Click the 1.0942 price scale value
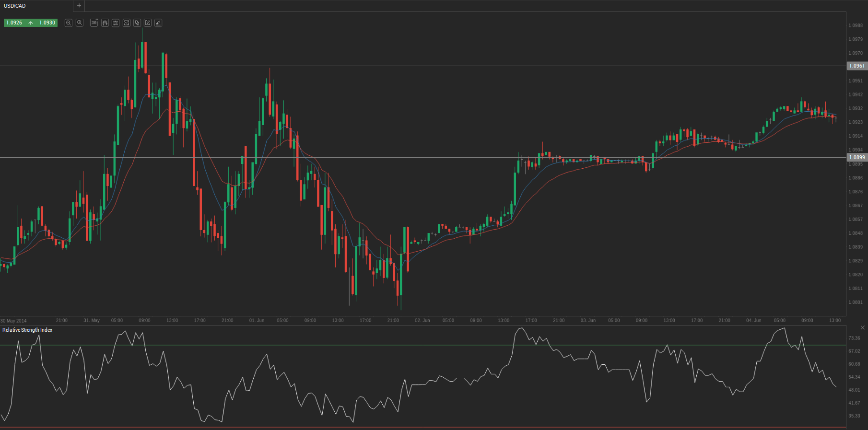The height and width of the screenshot is (430, 868). tap(856, 94)
